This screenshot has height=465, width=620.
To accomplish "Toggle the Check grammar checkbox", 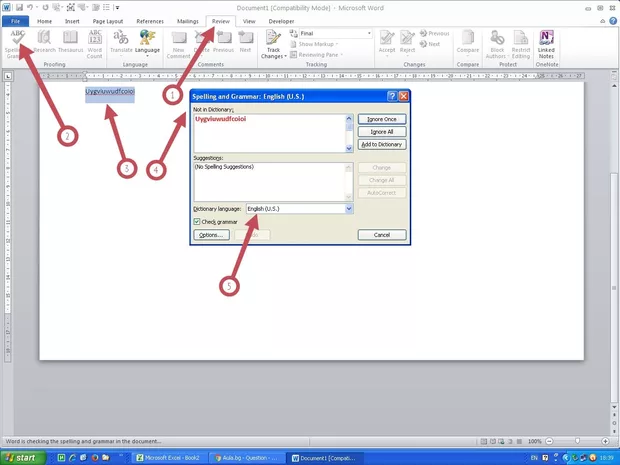I will click(x=197, y=221).
